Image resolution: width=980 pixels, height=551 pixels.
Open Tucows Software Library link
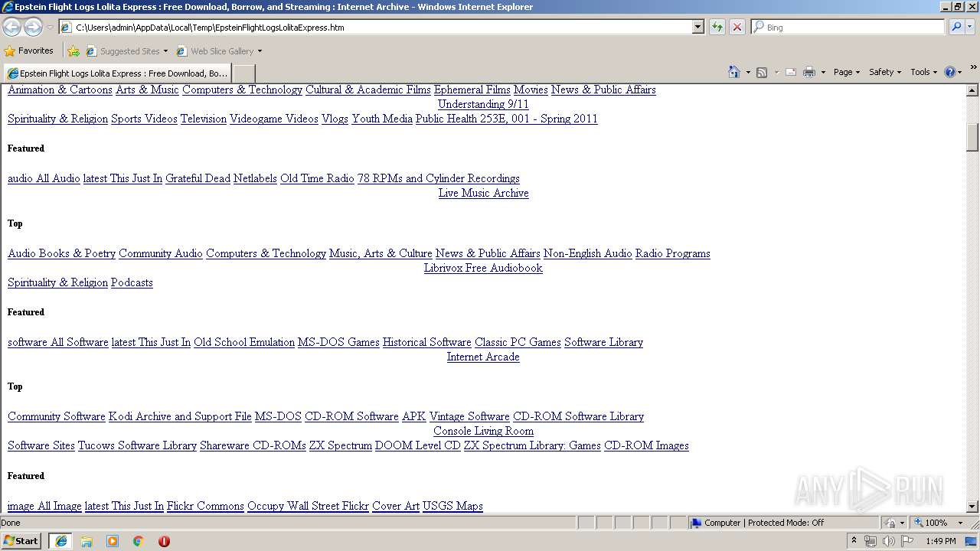[137, 445]
